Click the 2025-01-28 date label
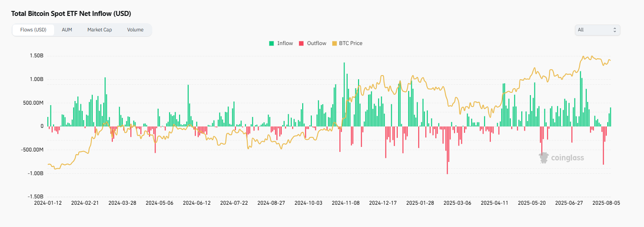Viewport: 644px width, 227px height. [420, 203]
